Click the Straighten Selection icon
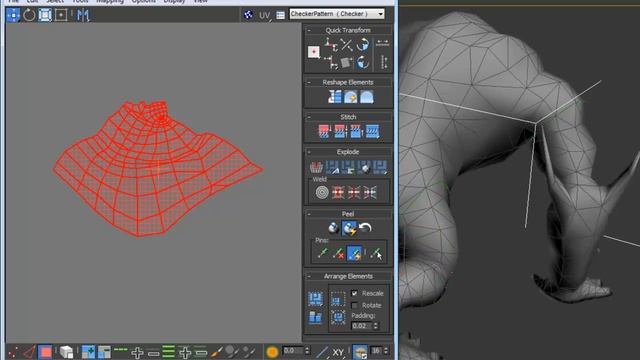The image size is (640, 360). (334, 97)
